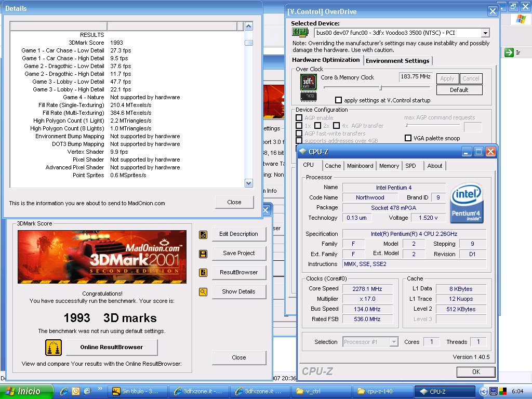Viewport: 532px width, 399px height.
Task: Check the AGP enable checkbox
Action: 299,118
